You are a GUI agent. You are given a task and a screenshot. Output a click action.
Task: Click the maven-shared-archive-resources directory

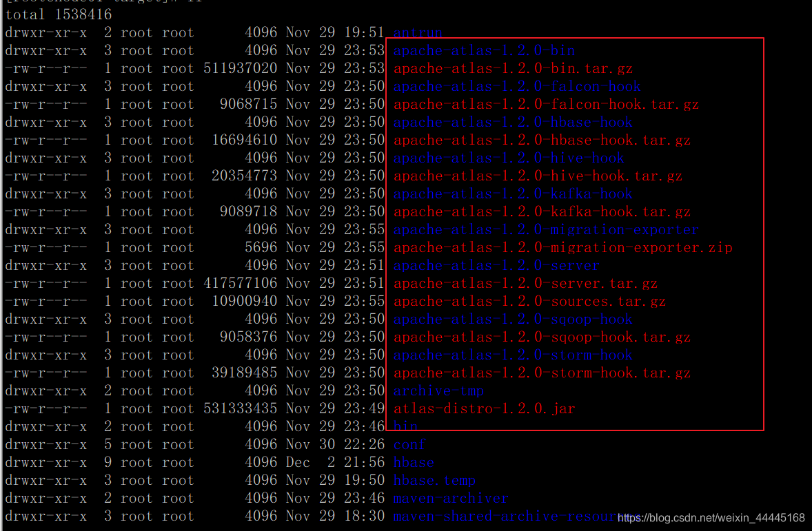pyautogui.click(x=517, y=516)
